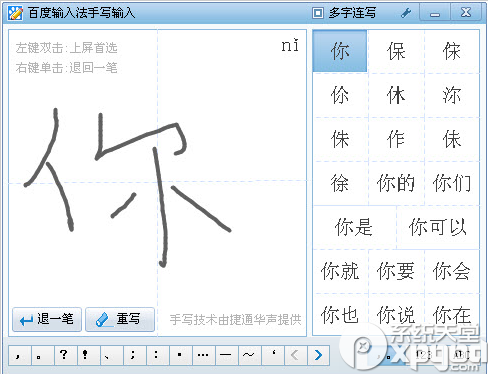Viewport: 488px width, 374px height.
Task: Click the Baidu handwriting app icon in title bar
Action: click(x=15, y=13)
